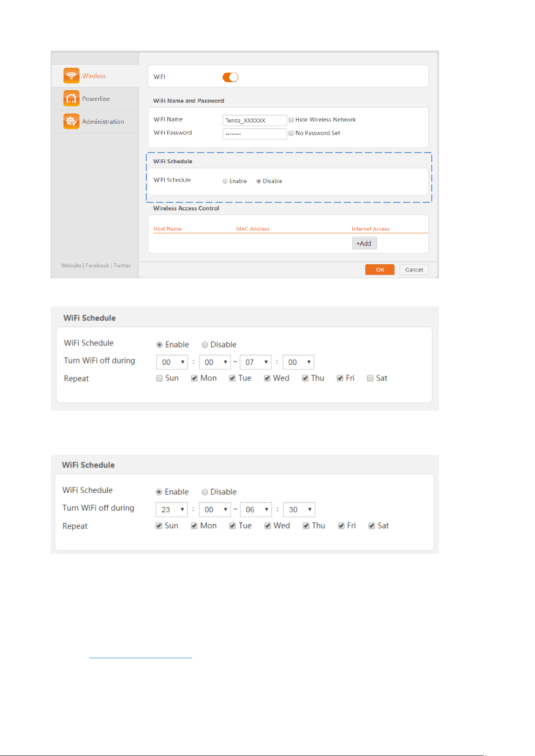This screenshot has height=756, width=535.
Task: Open end hour dropdown showing 06
Action: coord(256,510)
